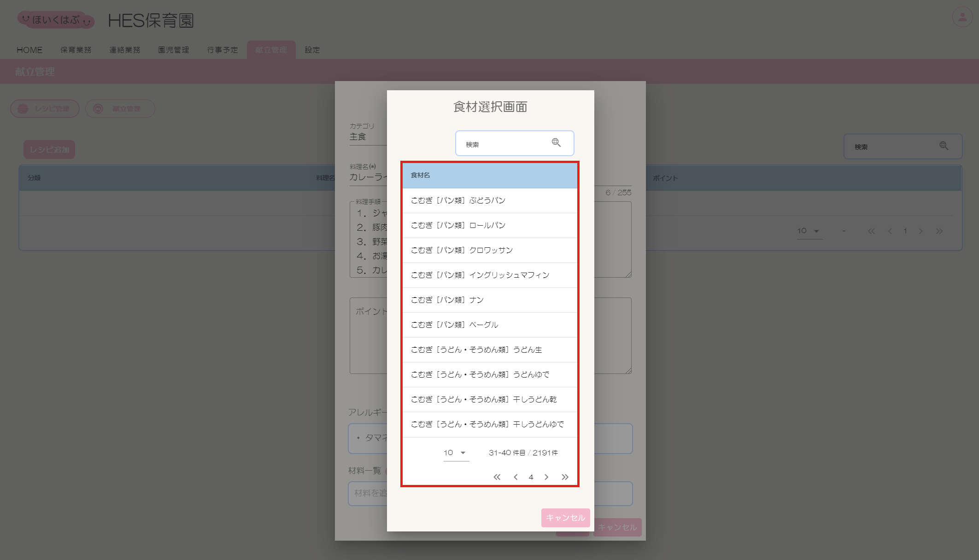Open the 連絡業務 menu tab

tap(125, 50)
